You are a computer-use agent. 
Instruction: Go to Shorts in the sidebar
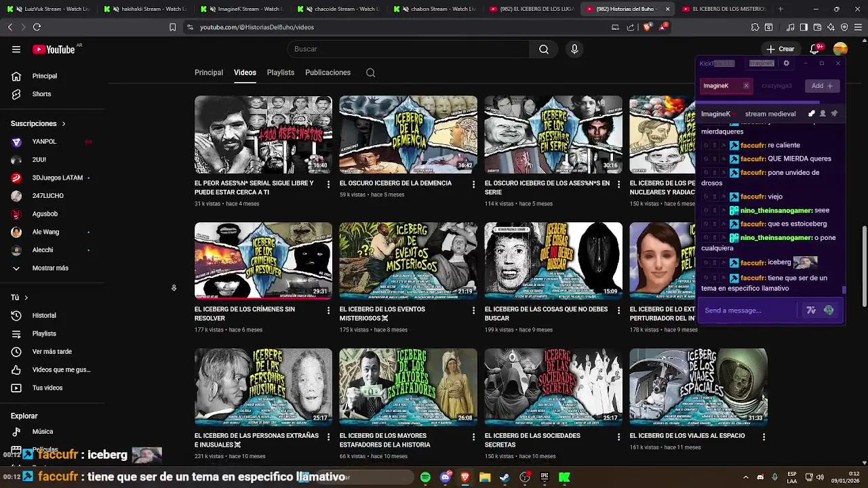coord(41,94)
